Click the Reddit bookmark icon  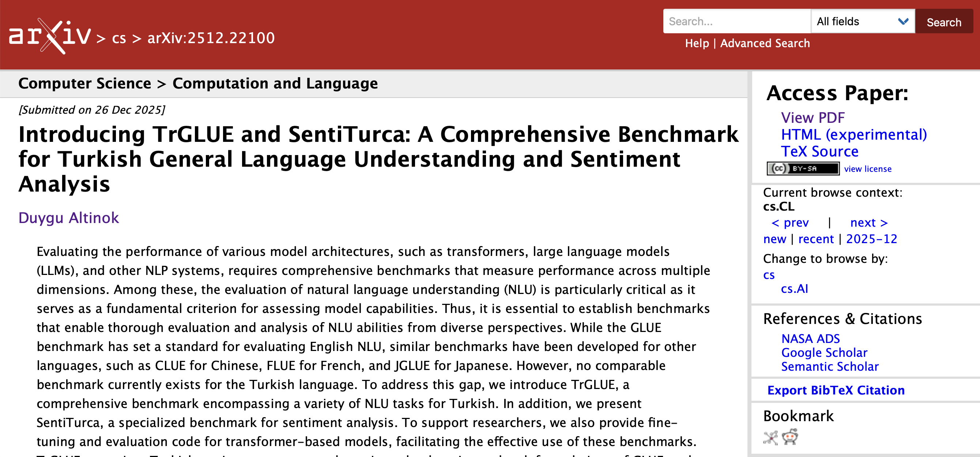790,437
